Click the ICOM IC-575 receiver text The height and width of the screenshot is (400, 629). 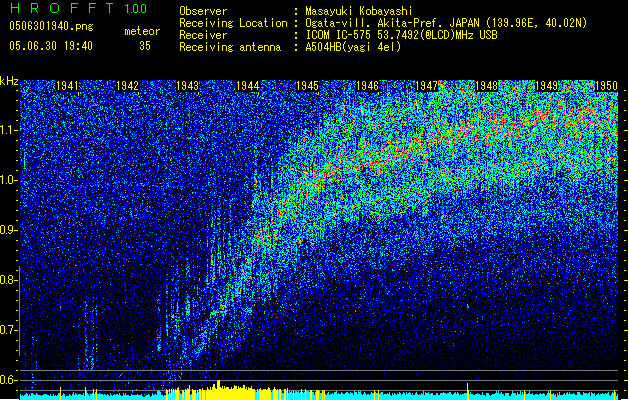click(x=401, y=35)
